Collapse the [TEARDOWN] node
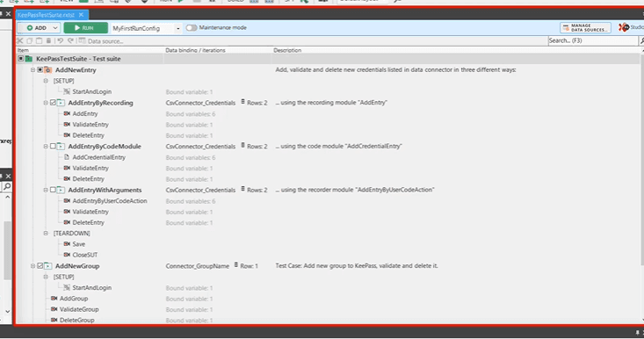The image size is (644, 339). 46,233
